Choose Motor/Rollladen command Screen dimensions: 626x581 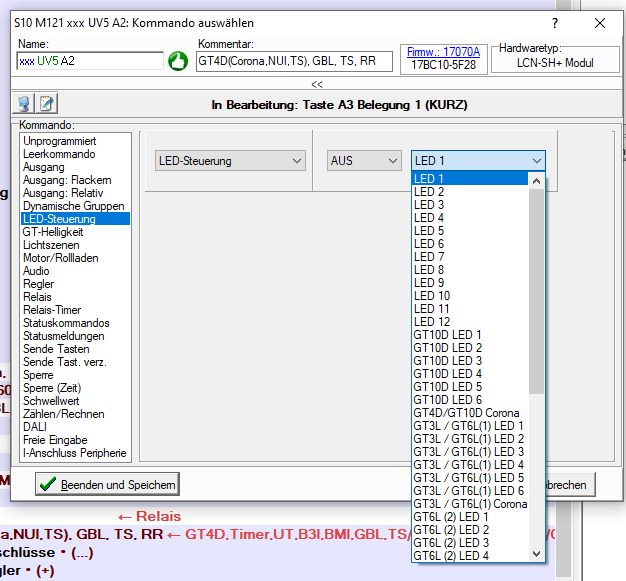[x=61, y=258]
